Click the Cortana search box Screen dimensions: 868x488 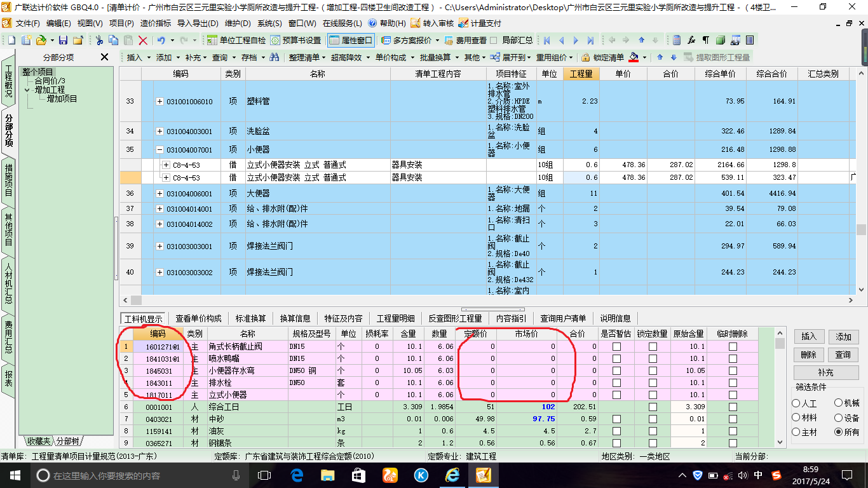coord(140,475)
